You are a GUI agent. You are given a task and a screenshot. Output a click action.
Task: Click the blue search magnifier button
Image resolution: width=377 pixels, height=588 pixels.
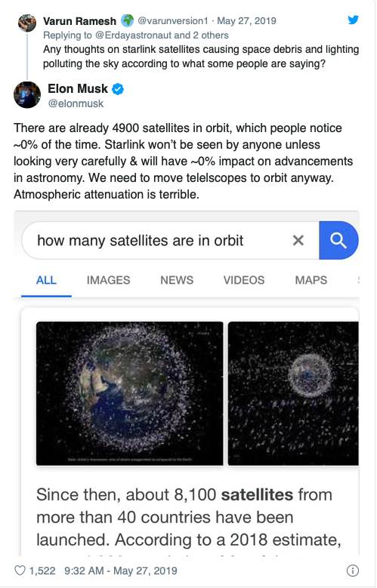point(338,240)
